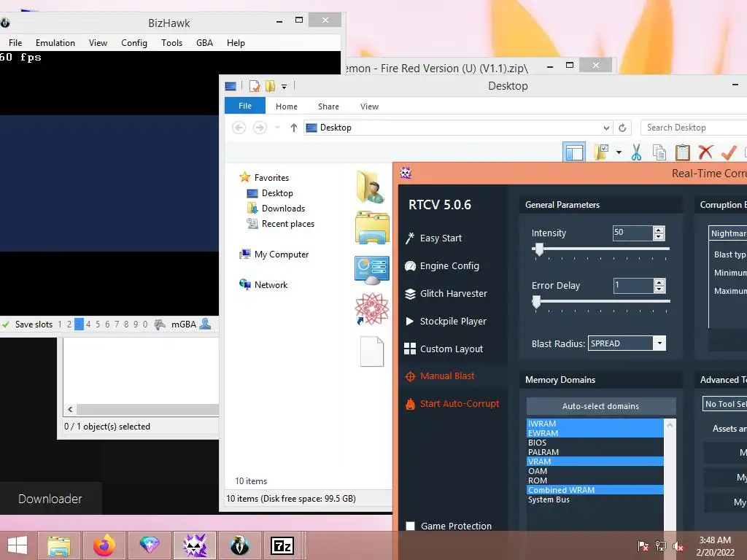Select save slot 1 in BizHawk
The image size is (747, 560).
pyautogui.click(x=60, y=324)
